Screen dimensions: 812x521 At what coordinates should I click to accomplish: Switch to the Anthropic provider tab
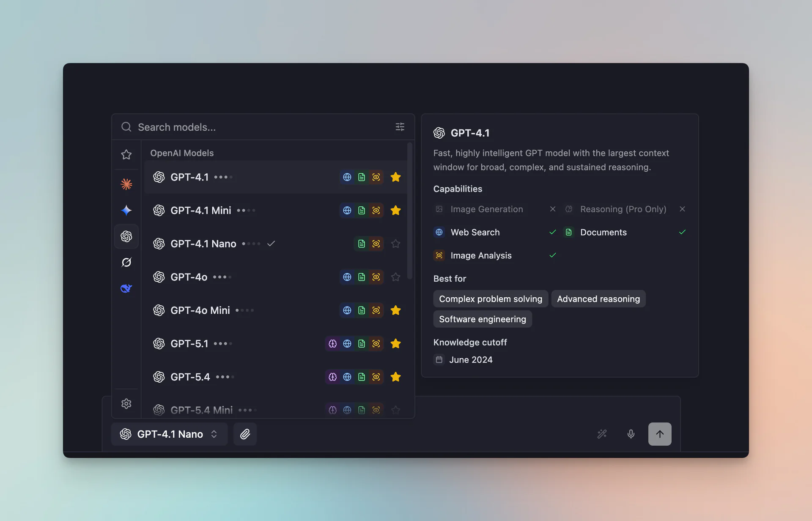tap(126, 184)
